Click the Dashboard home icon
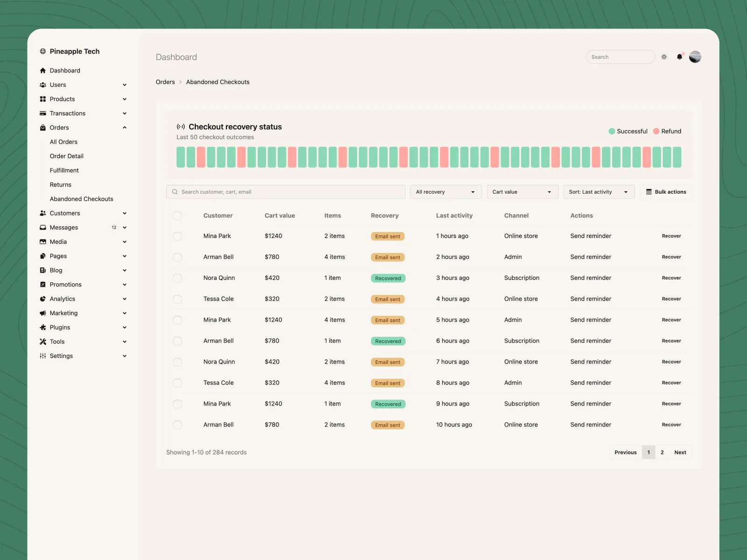This screenshot has height=560, width=747. coord(43,70)
